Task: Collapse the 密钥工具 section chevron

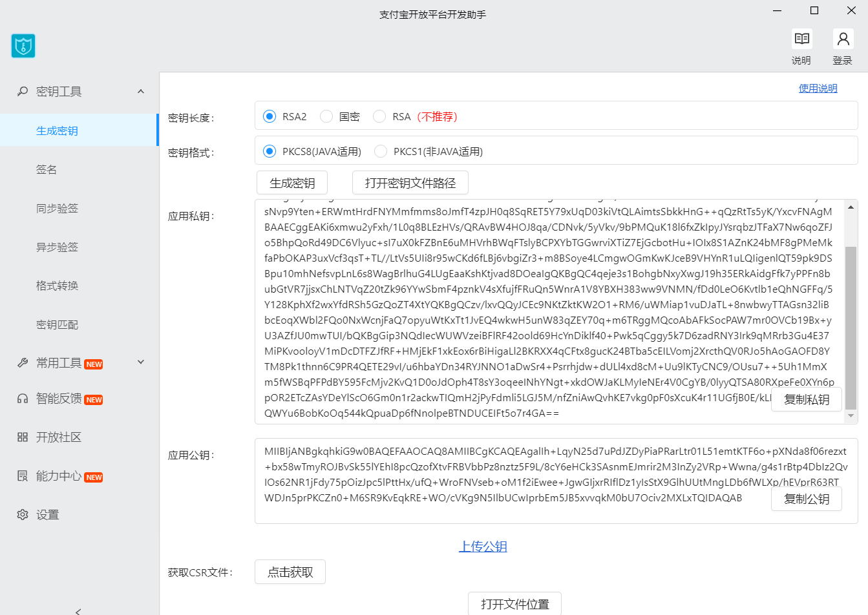Action: (x=141, y=92)
